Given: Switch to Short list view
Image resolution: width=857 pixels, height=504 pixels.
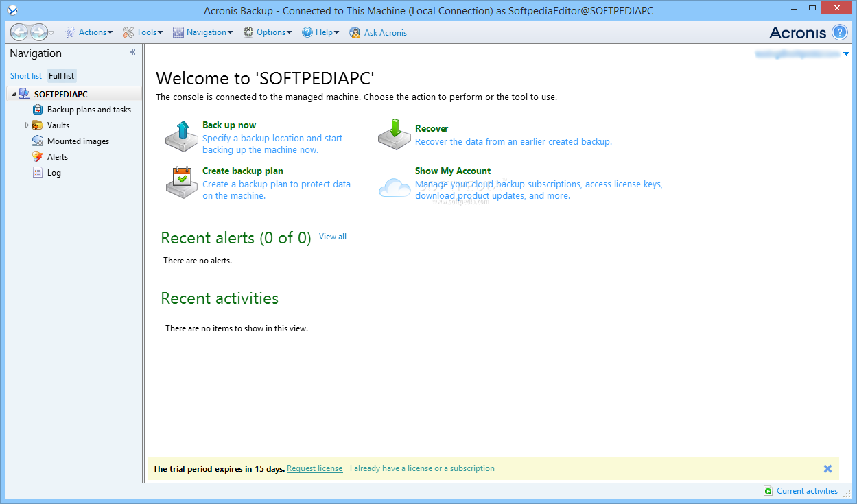Looking at the screenshot, I should (26, 76).
